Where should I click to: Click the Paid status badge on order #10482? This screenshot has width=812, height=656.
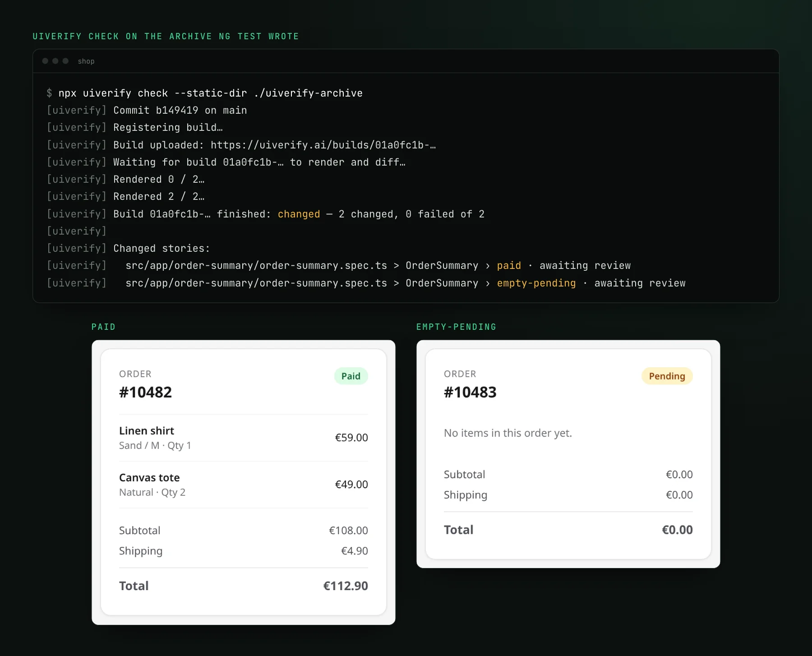(351, 376)
